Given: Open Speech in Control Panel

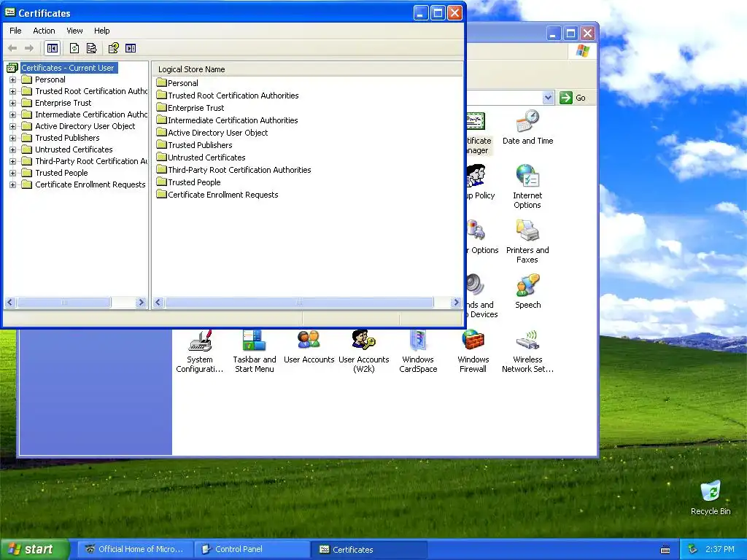Looking at the screenshot, I should click(527, 292).
